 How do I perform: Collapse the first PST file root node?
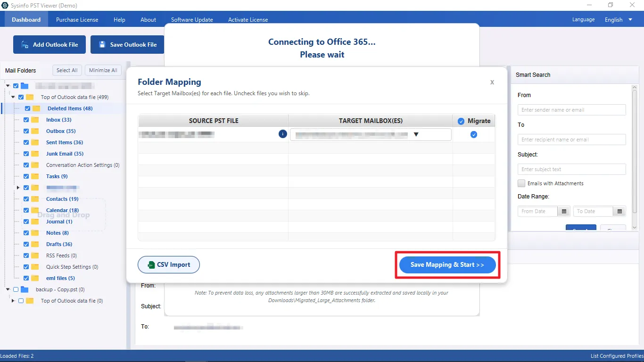[x=8, y=86]
